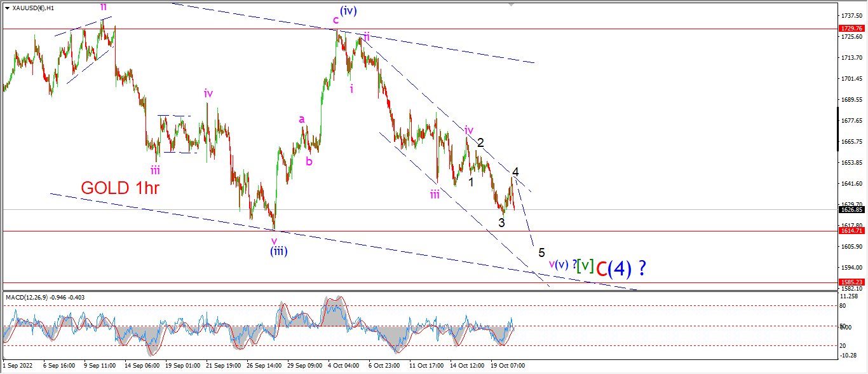Viewport: 868px width, 374px height.
Task: Click the 1614.71 price level tag
Action: click(851, 231)
